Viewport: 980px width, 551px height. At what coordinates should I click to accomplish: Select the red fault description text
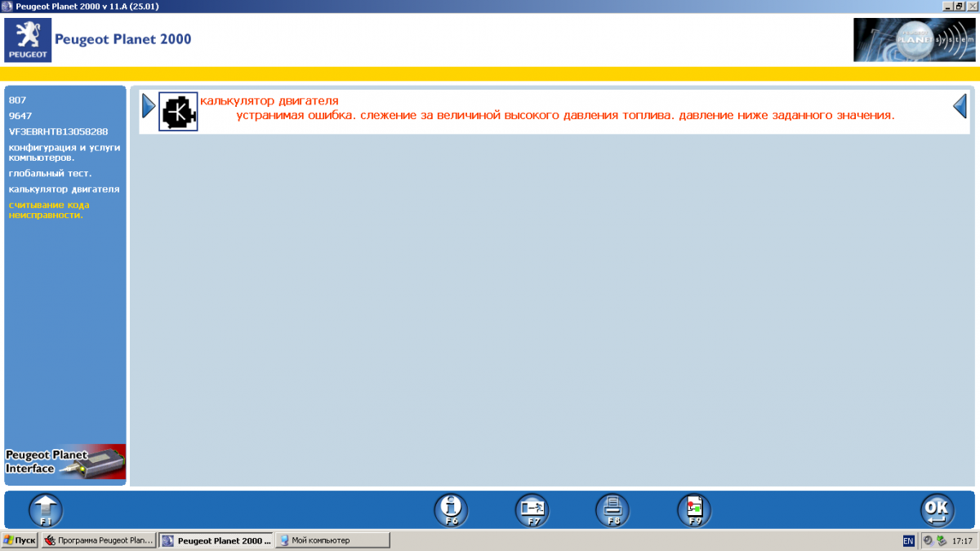565,116
